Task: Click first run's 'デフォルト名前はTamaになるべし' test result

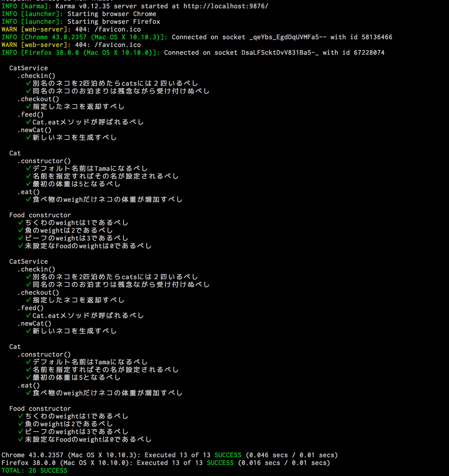Action: (87, 169)
